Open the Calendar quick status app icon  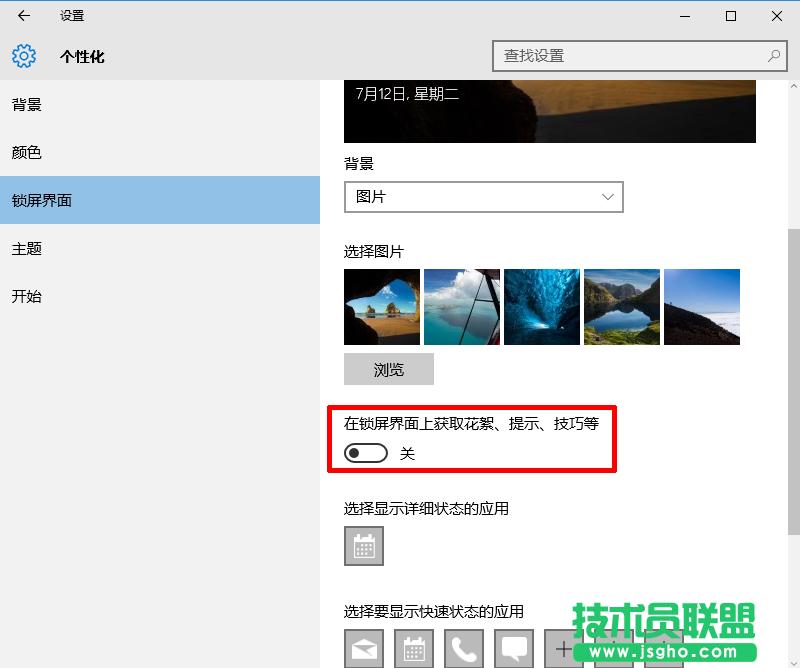(x=413, y=648)
